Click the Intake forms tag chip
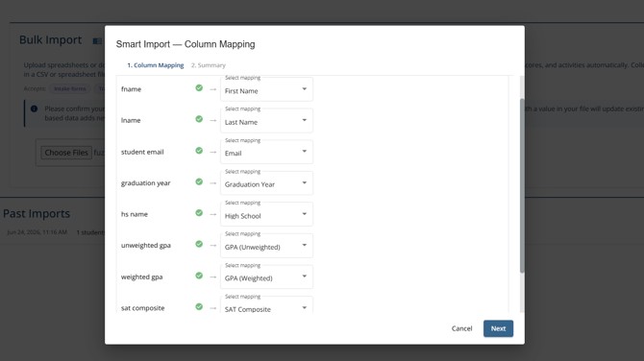This screenshot has height=361, width=644. coord(70,88)
